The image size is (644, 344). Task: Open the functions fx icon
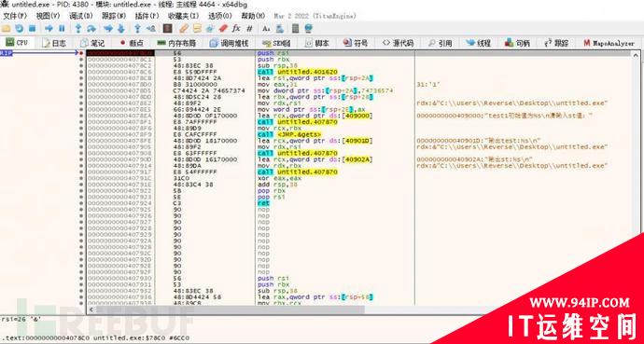[236, 28]
